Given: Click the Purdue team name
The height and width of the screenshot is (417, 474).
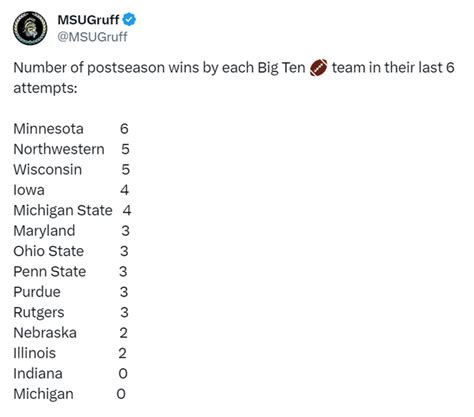Looking at the screenshot, I should pos(37,292).
